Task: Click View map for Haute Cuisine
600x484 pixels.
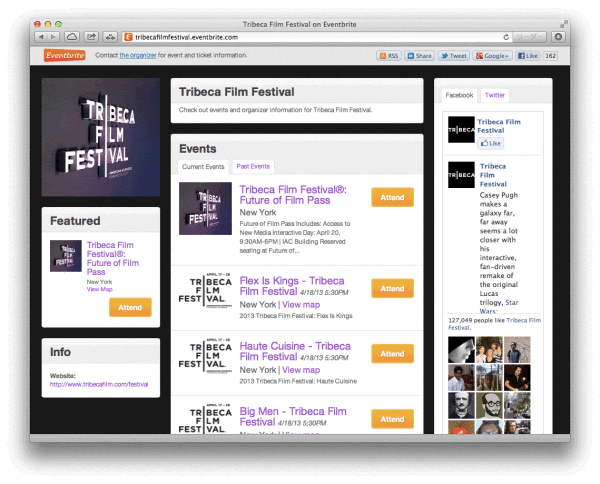Action: pyautogui.click(x=301, y=370)
